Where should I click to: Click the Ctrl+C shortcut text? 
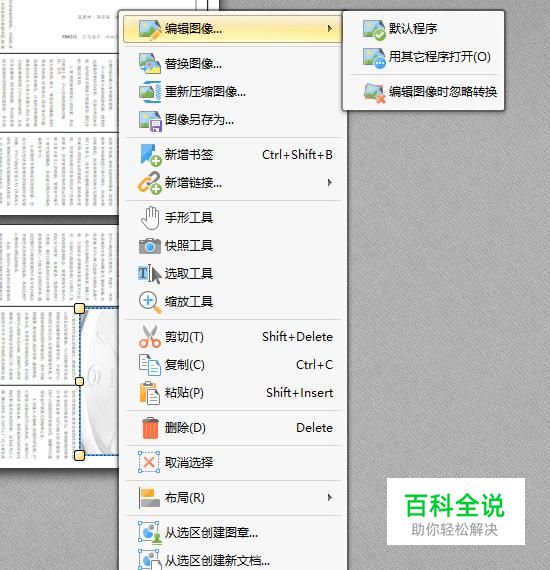(x=314, y=365)
